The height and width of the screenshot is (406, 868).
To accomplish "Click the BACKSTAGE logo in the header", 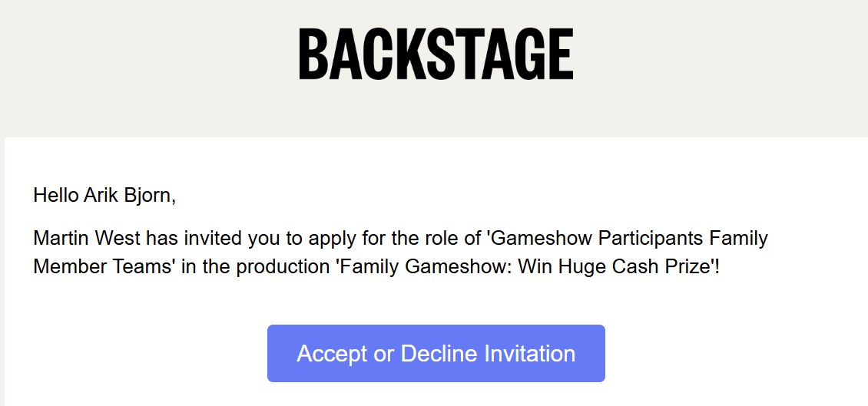I will click(x=436, y=54).
